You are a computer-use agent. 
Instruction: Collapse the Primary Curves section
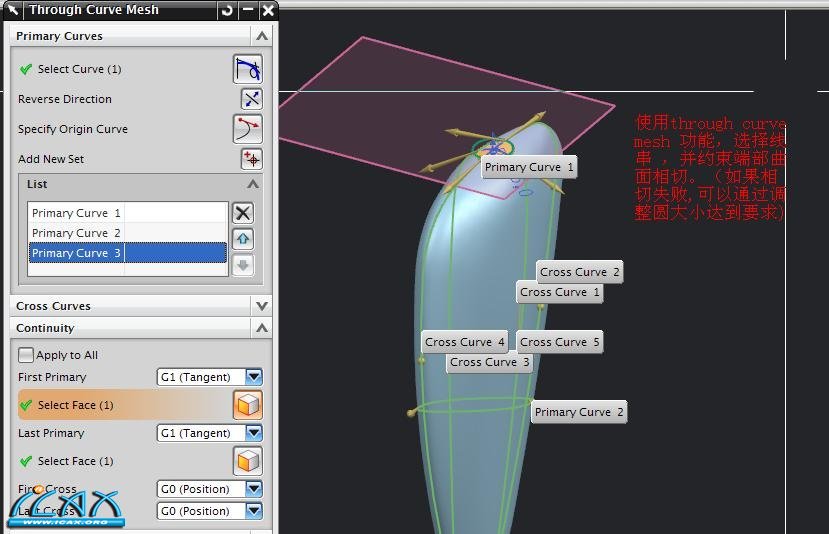[x=261, y=36]
